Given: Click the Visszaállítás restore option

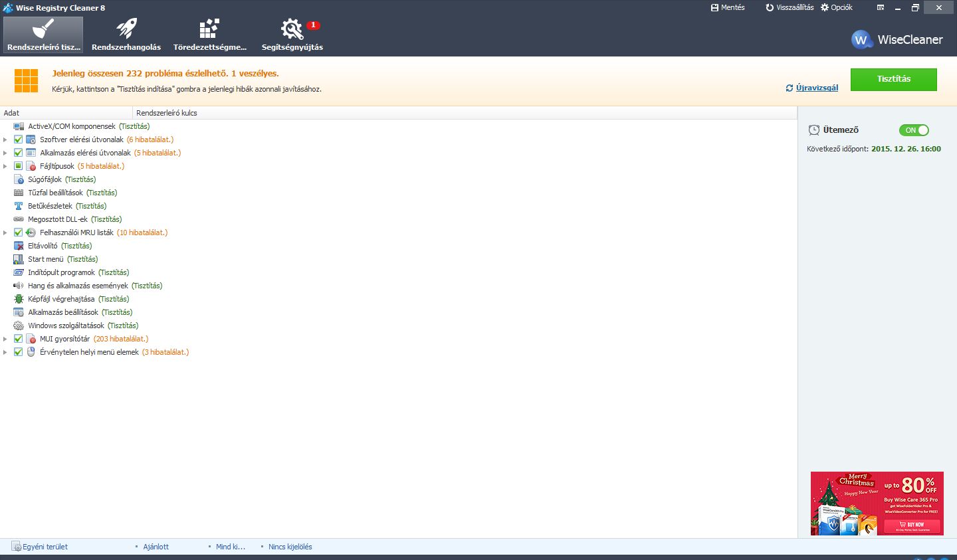Looking at the screenshot, I should click(x=790, y=7).
